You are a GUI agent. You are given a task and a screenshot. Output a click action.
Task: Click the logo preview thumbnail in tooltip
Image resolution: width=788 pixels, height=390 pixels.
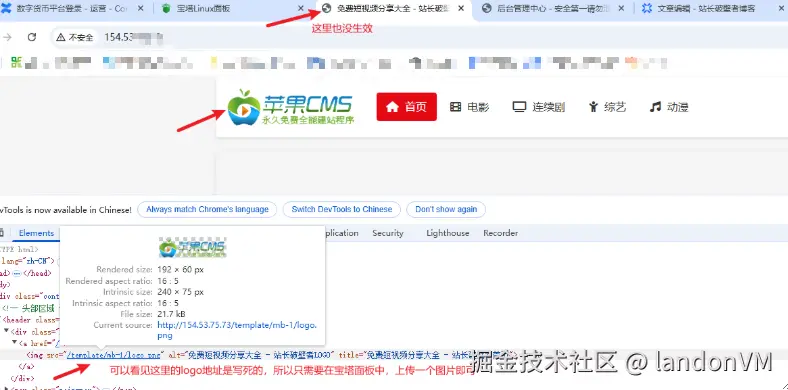point(192,248)
